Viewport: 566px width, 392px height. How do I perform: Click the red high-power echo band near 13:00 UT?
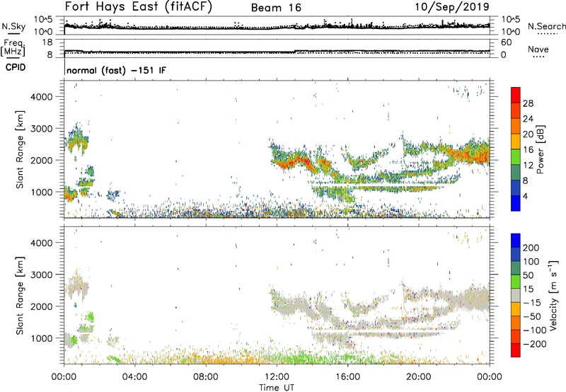point(294,161)
